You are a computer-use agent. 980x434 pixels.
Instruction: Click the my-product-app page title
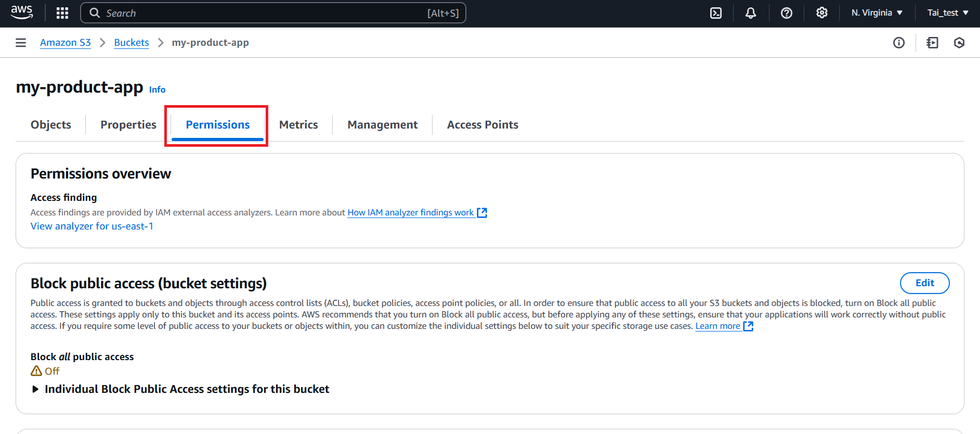tap(80, 87)
